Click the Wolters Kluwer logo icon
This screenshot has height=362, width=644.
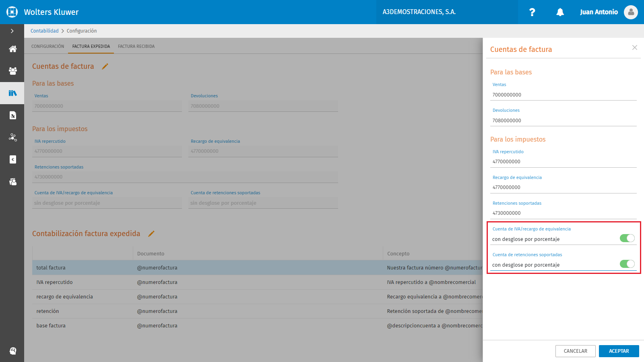tap(12, 12)
